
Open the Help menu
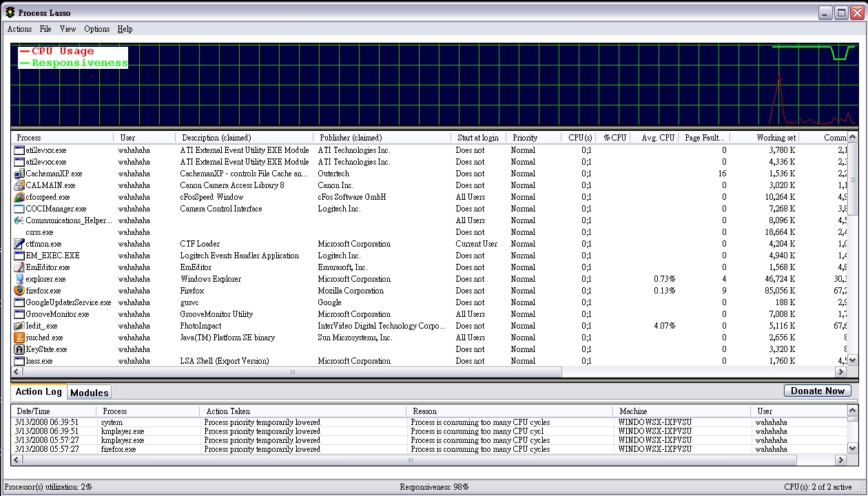coord(125,29)
